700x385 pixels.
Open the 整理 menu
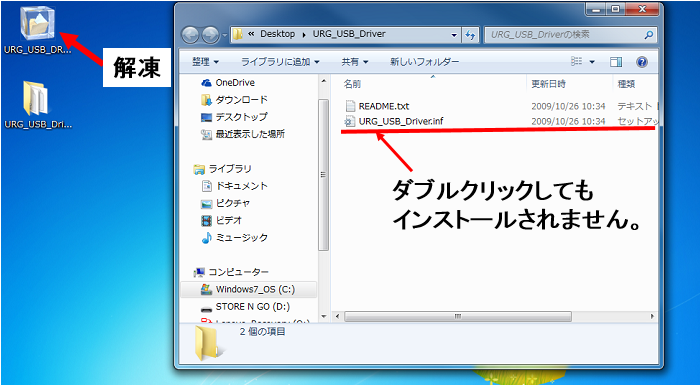coord(206,62)
